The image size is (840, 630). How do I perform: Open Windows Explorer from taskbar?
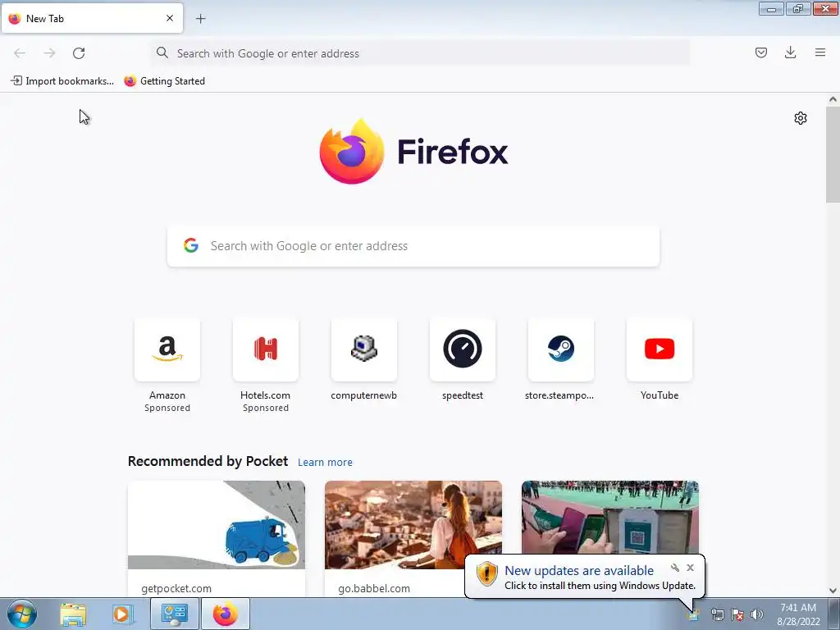(73, 614)
